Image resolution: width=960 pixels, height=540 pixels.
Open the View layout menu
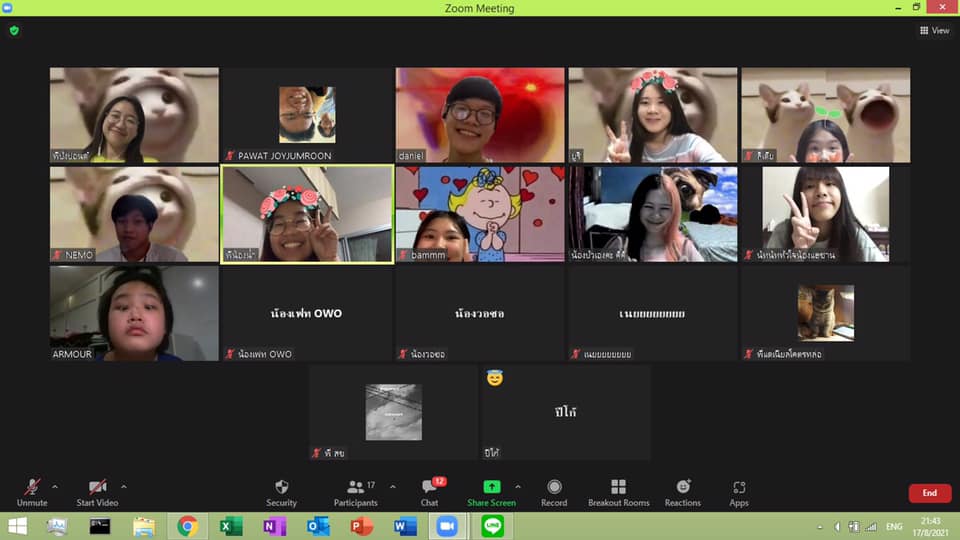point(934,31)
